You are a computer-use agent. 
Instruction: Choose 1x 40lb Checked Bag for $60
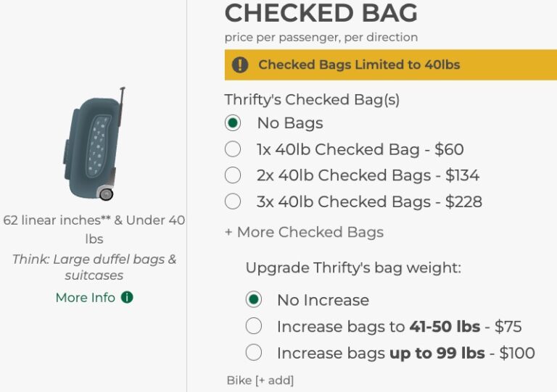233,149
